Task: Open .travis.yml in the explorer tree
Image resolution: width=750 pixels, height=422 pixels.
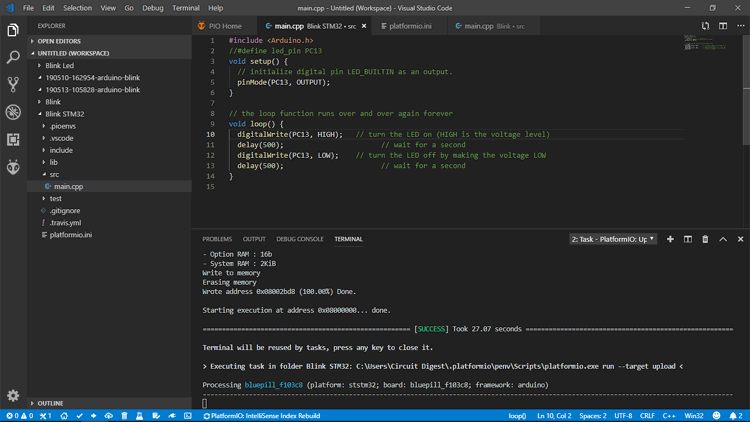Action: coord(110,223)
